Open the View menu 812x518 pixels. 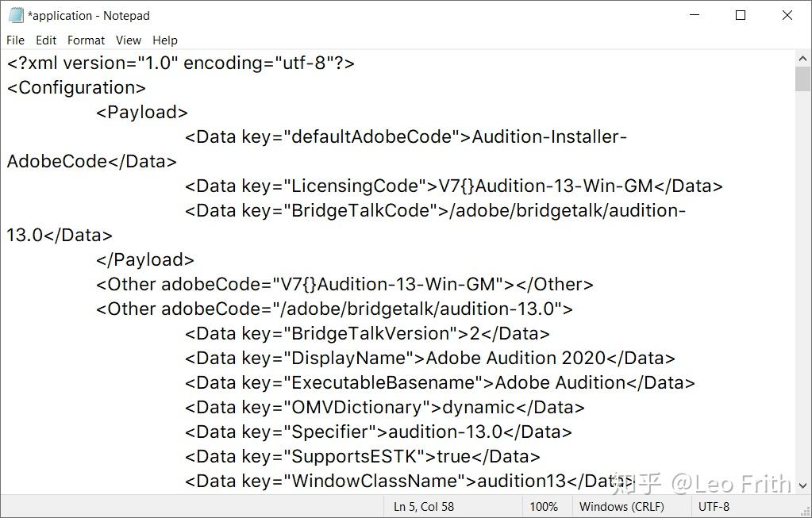(x=128, y=40)
